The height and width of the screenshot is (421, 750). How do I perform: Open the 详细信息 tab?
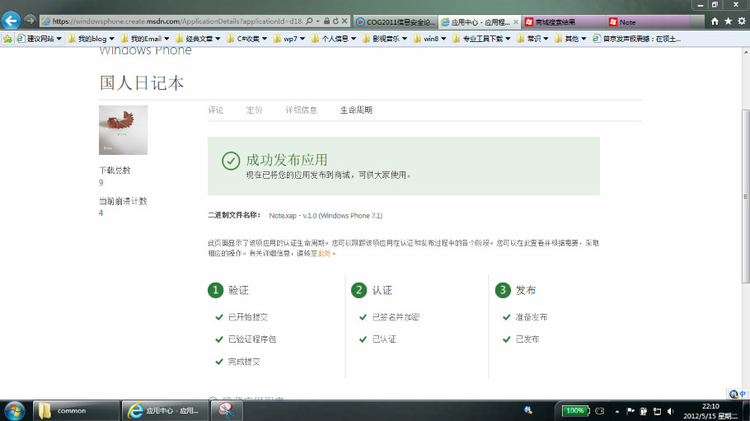301,110
